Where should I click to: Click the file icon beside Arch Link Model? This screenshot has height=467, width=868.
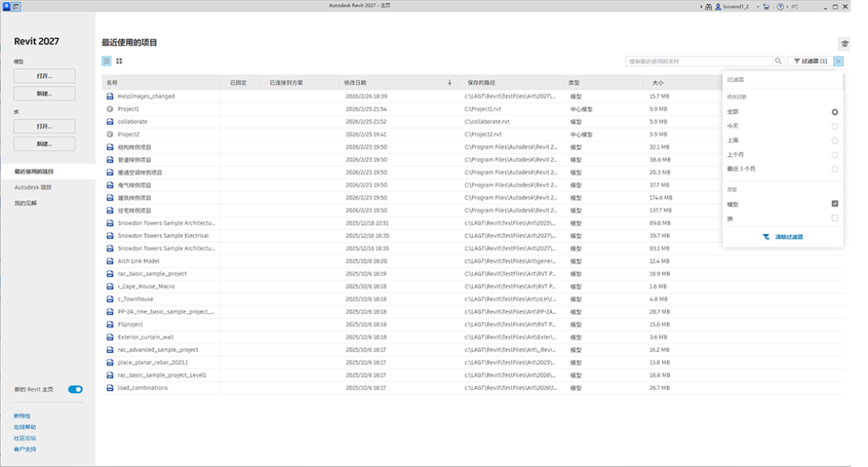pos(109,261)
